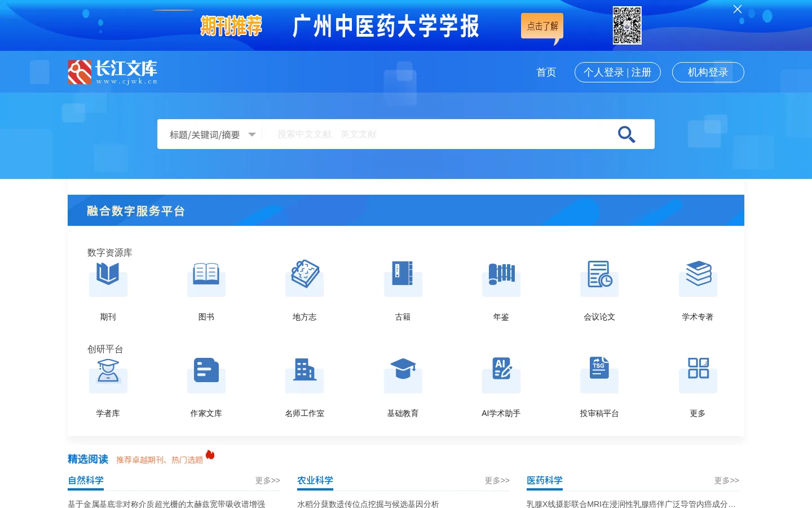Viewport: 812px width, 508px height.
Task: Click the 推荐卓越期刊、热门选题 subtitle
Action: pyautogui.click(x=160, y=460)
